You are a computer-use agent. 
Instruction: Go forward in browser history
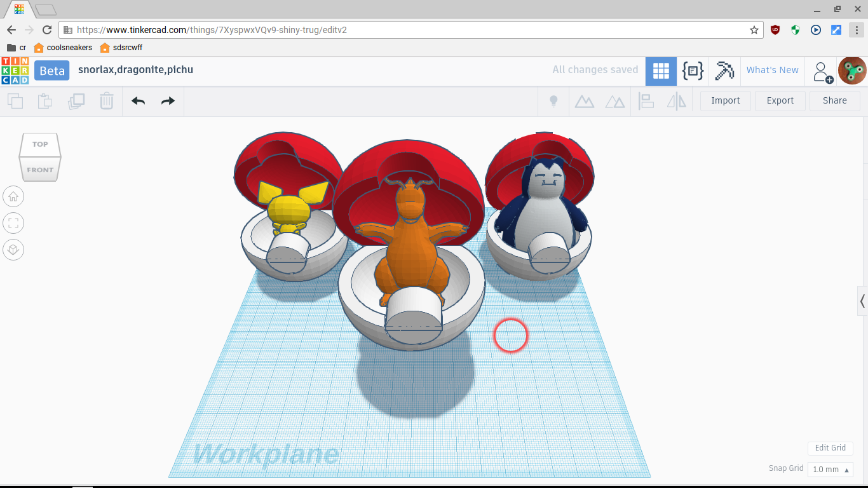click(x=29, y=30)
